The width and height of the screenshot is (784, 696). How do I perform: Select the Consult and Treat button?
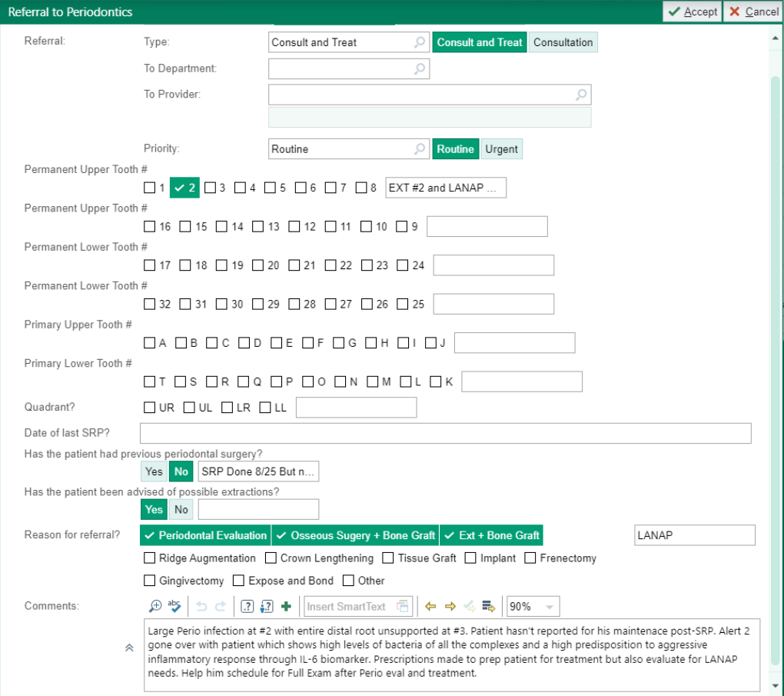tap(479, 42)
